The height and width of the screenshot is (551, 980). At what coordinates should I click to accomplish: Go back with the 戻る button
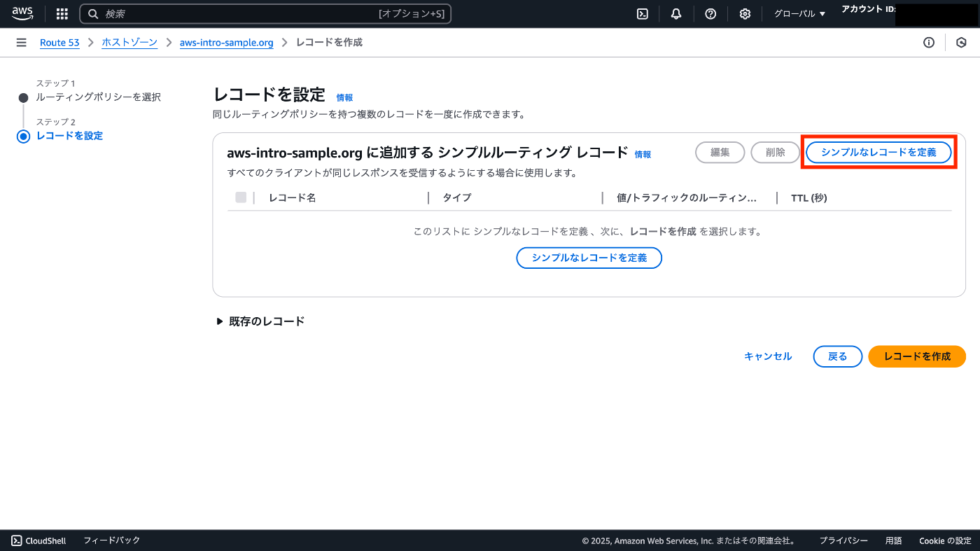(x=838, y=356)
